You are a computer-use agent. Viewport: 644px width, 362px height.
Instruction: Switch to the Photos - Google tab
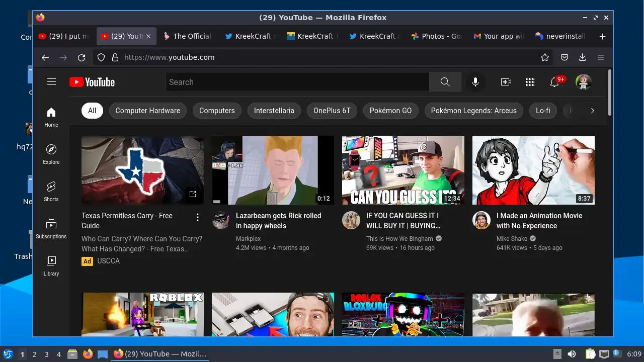coord(437,36)
